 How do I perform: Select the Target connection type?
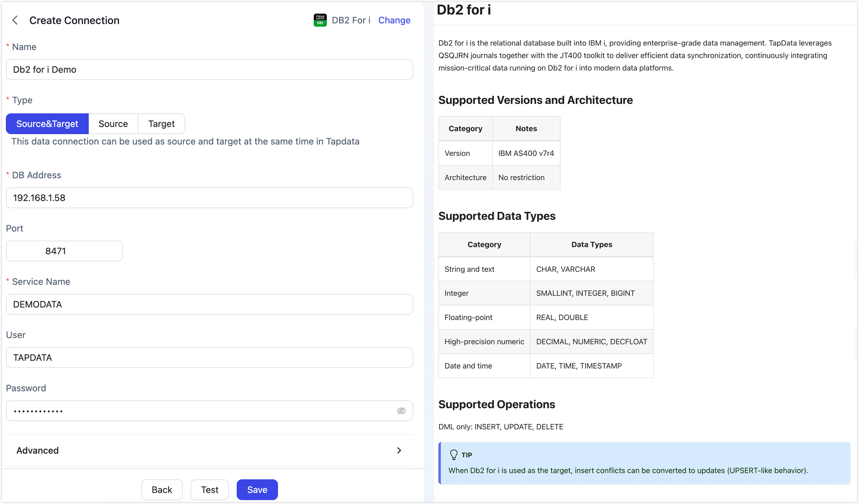click(161, 124)
